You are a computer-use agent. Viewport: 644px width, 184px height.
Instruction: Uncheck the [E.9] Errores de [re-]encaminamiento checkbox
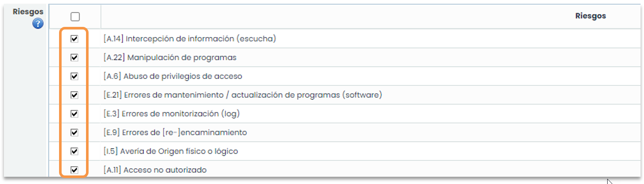[74, 132]
